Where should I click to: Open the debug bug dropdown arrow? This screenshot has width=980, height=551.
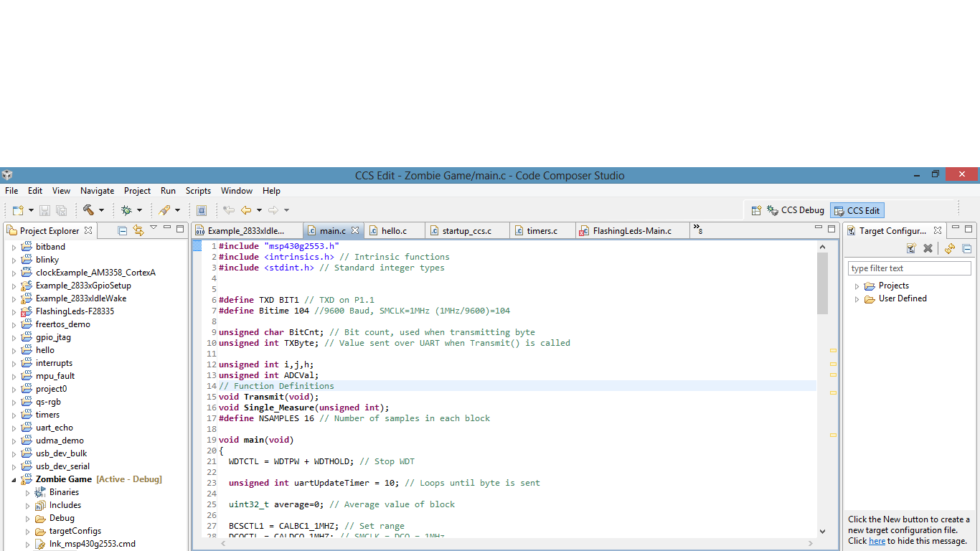139,210
